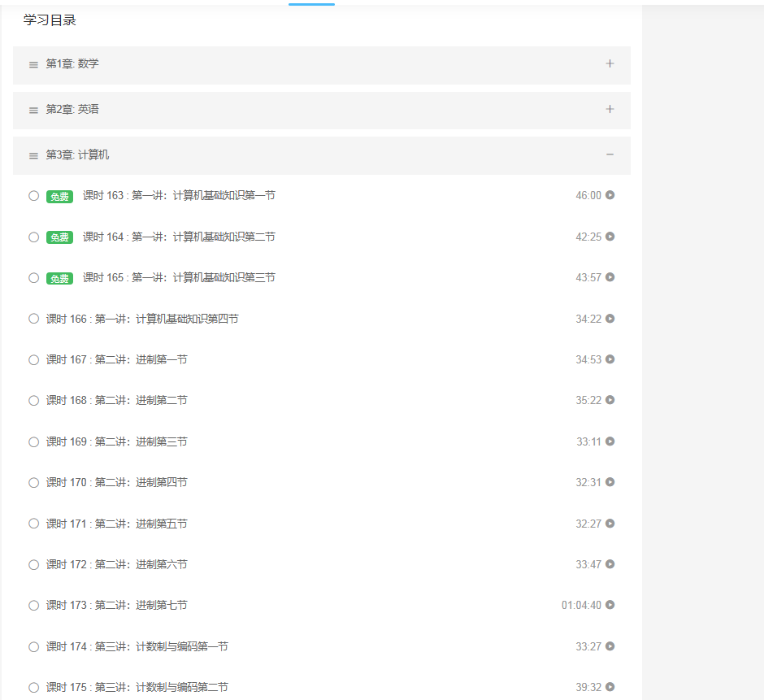Open the 第1章: 数学 chapter header
Screen dimensions: 764x700
coord(72,63)
